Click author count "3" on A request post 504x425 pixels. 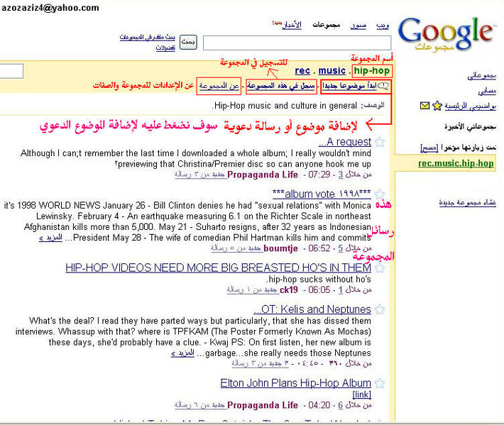pos(341,175)
